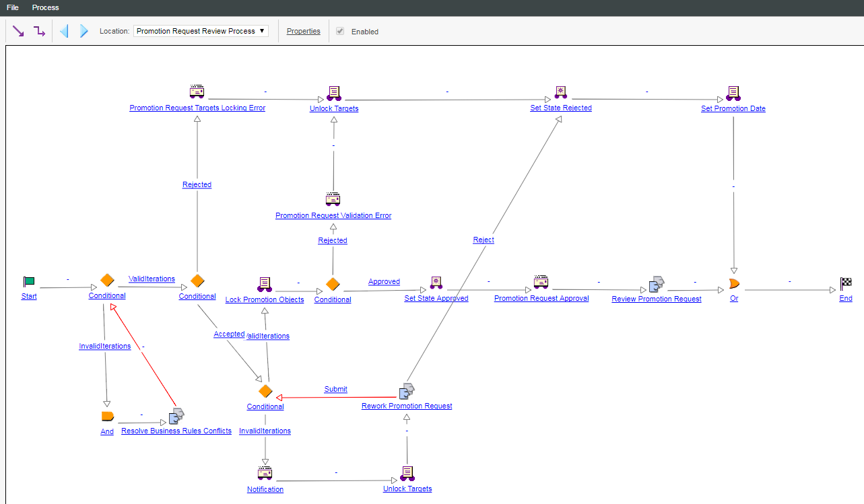Select the Conditional diamond after Lock Promotion Objects
864x504 pixels.
pos(333,284)
